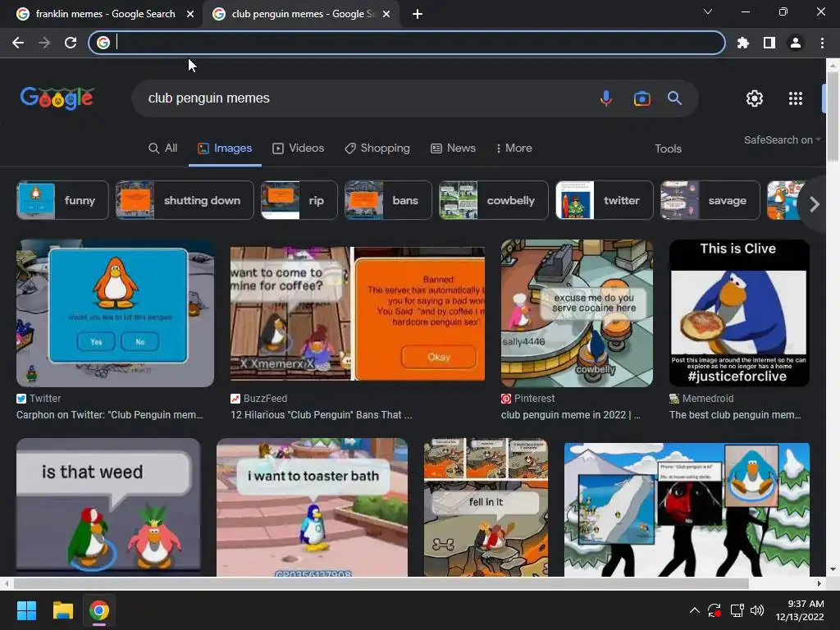Open the SafeSearch on dropdown
The width and height of the screenshot is (840, 630).
[782, 139]
